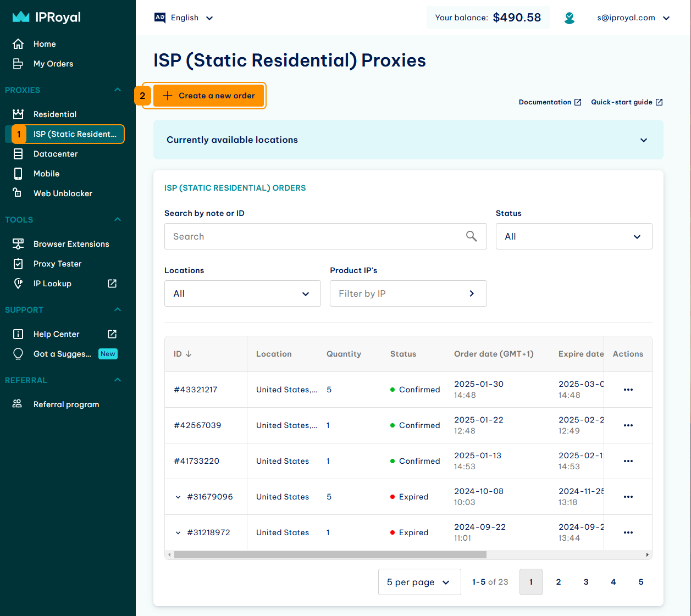This screenshot has height=616, width=691.
Task: Click the Help Center info icon
Action: click(18, 334)
